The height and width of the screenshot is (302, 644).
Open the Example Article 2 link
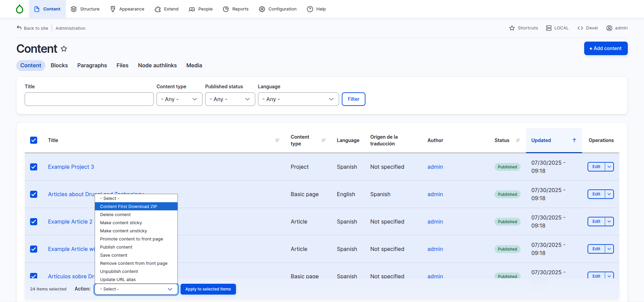click(x=70, y=222)
